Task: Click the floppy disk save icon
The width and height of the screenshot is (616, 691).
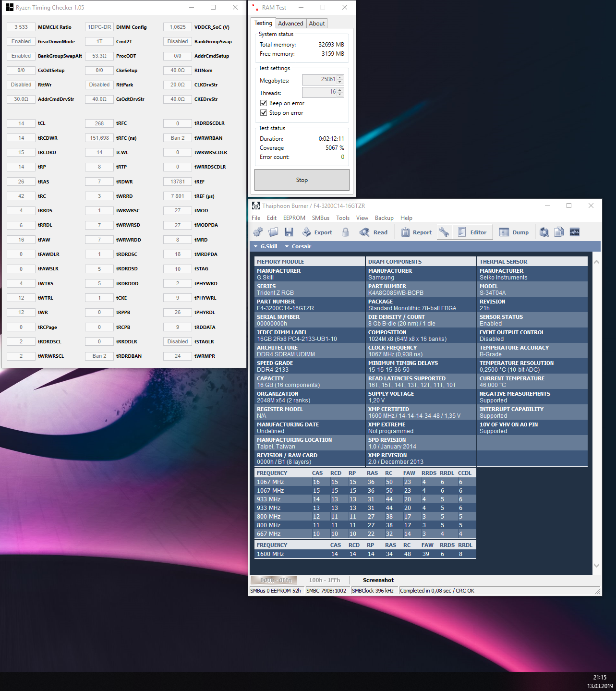Action: pyautogui.click(x=289, y=232)
